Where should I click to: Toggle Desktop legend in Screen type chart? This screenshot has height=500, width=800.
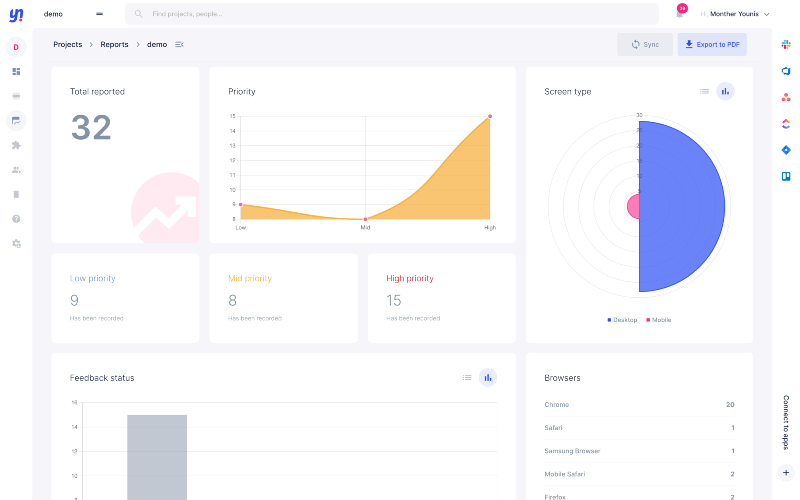(622, 320)
